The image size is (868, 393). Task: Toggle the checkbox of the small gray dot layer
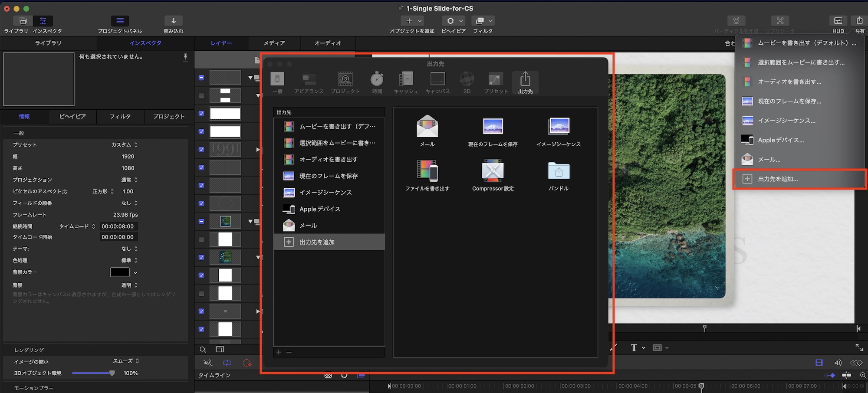tap(201, 311)
